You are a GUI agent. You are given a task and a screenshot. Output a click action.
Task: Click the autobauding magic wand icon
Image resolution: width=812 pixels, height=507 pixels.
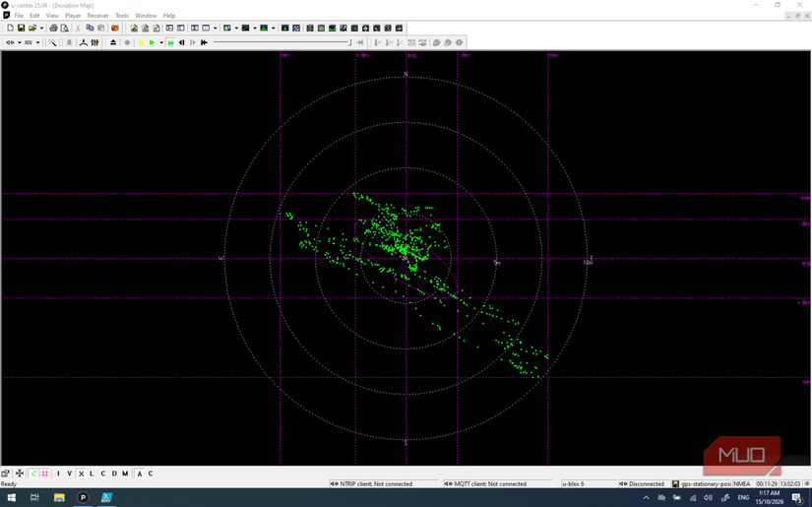[x=52, y=42]
